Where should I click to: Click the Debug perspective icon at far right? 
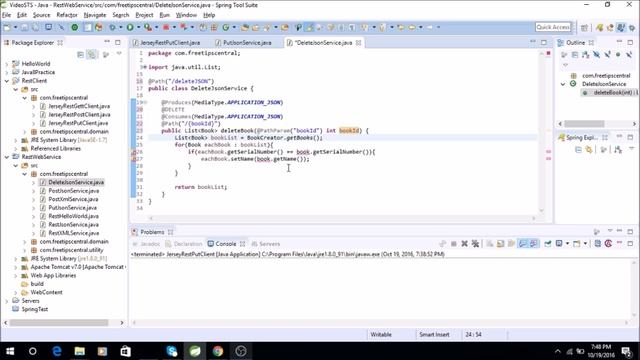coord(632,27)
